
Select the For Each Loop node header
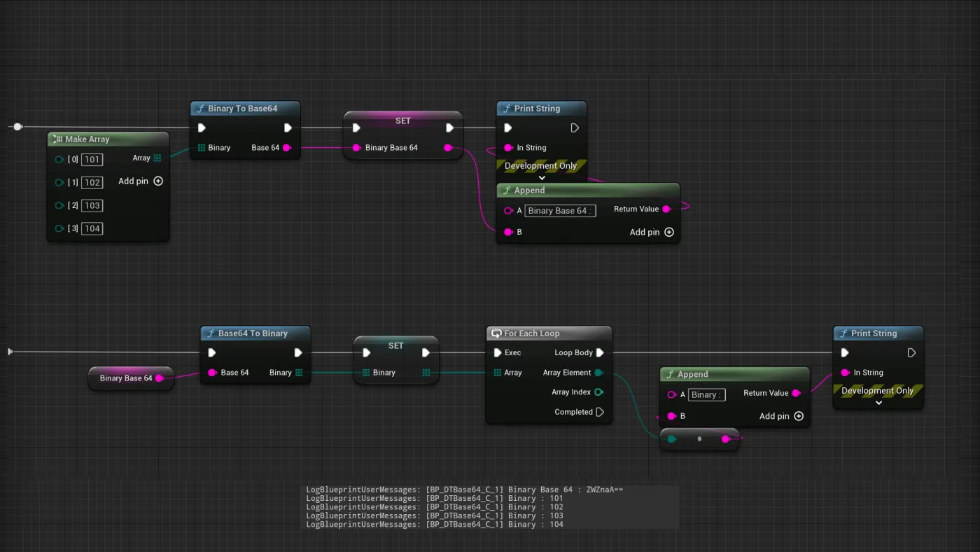tap(548, 333)
